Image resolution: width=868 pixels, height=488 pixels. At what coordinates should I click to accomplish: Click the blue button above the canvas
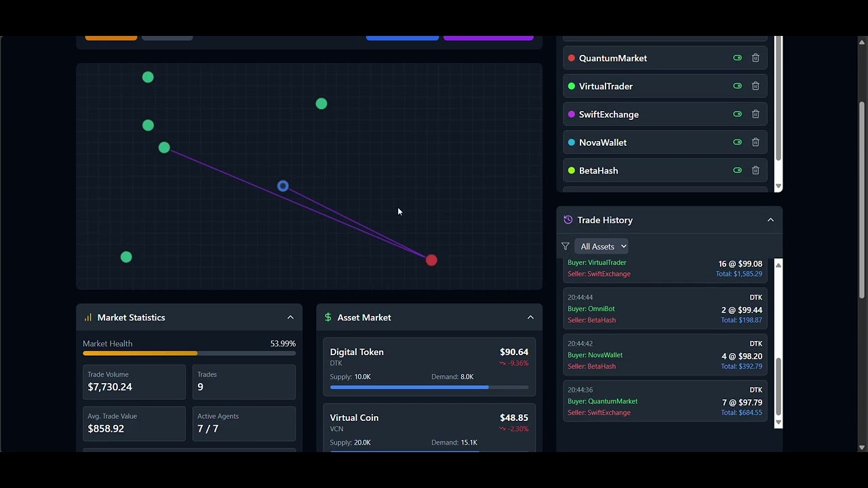[402, 38]
